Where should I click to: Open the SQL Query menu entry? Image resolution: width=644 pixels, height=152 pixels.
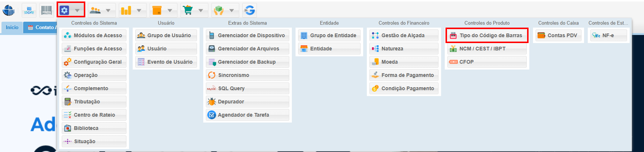click(247, 88)
